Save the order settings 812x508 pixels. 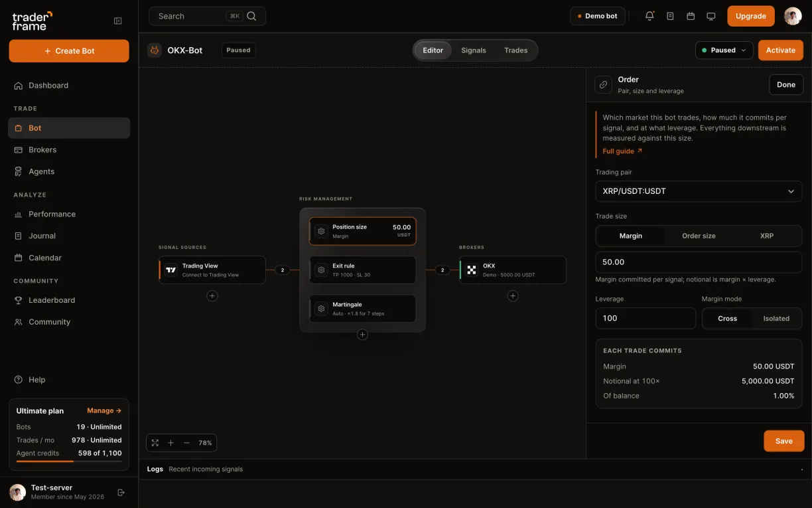(x=784, y=441)
